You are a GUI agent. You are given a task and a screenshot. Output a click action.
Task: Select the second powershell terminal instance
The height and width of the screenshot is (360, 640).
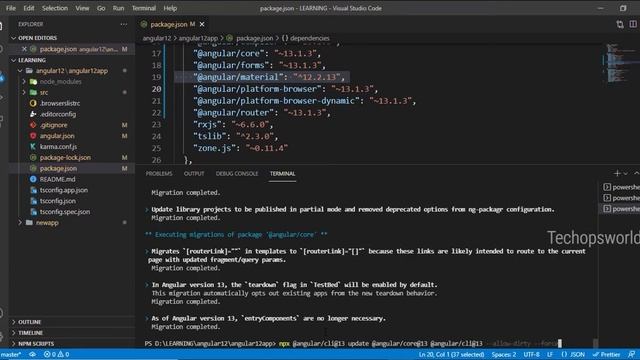tap(621, 198)
